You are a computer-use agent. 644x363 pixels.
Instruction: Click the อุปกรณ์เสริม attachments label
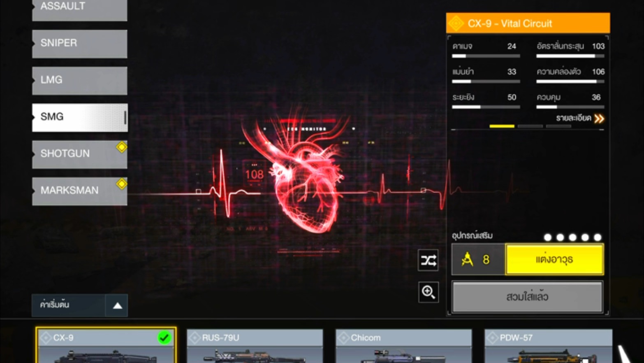pos(472,236)
